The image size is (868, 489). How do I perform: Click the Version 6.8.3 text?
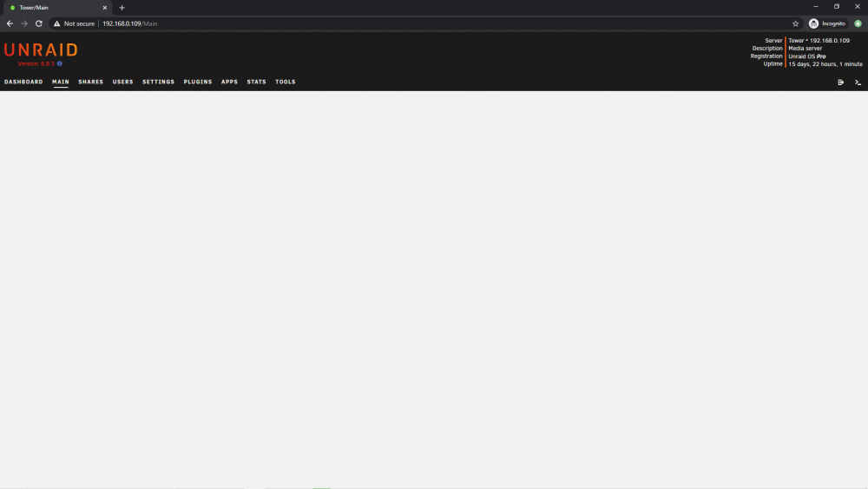[x=36, y=63]
